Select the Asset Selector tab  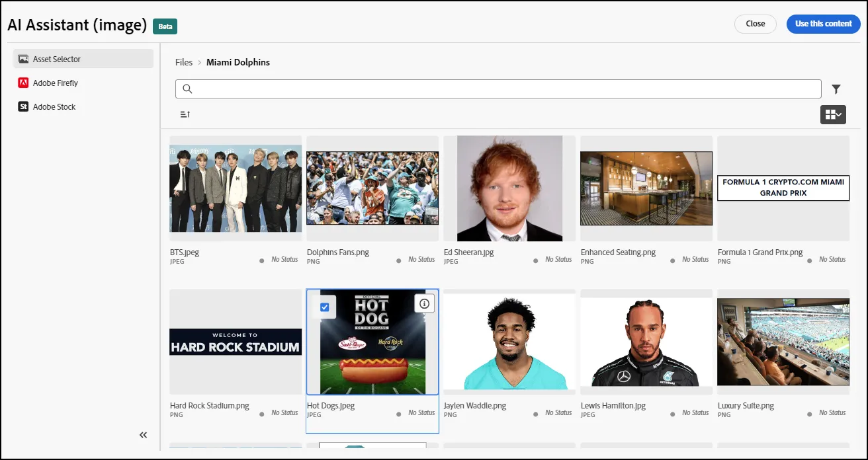pyautogui.click(x=83, y=59)
